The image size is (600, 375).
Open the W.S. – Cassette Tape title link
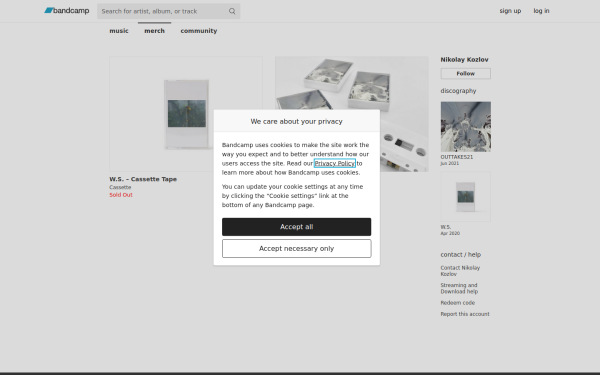pos(143,179)
